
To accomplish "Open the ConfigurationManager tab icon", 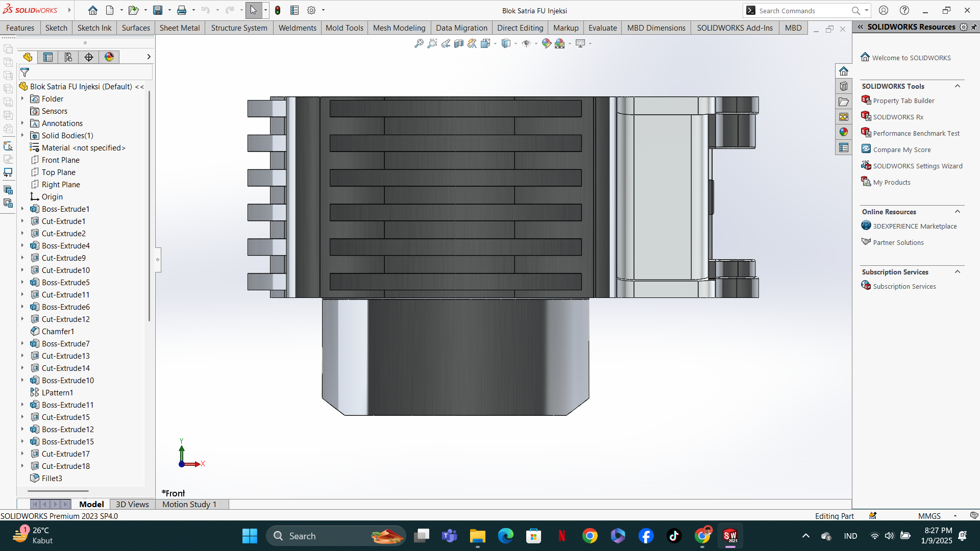I will (68, 57).
